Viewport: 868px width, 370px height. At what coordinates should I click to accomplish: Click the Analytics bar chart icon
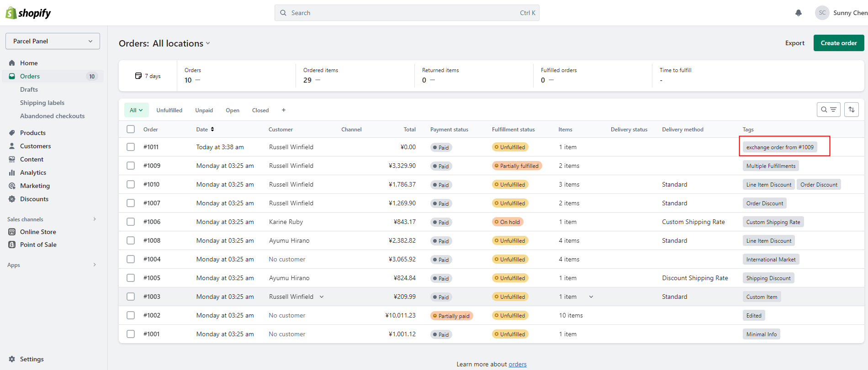tap(12, 172)
